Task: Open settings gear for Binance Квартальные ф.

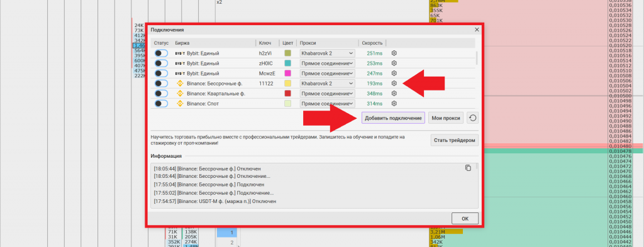Action: tap(394, 94)
